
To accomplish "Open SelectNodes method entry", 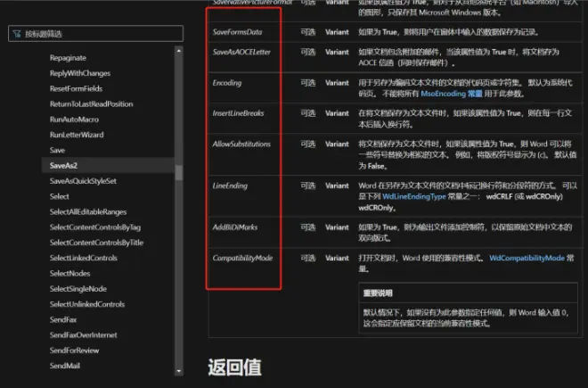I will click(69, 274).
